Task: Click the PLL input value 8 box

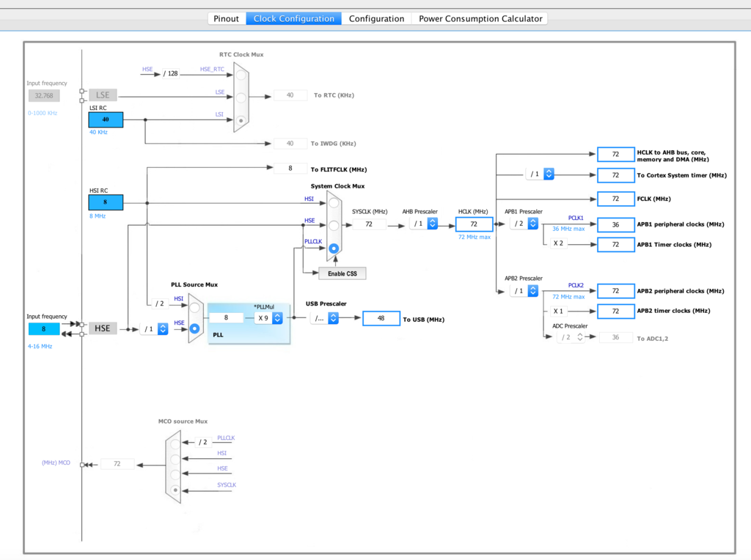Action: pyautogui.click(x=226, y=318)
